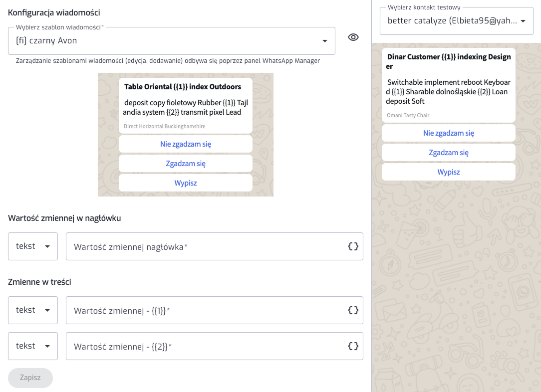
Task: Click "Nie zgadzam się" in template preview
Action: (x=186, y=144)
